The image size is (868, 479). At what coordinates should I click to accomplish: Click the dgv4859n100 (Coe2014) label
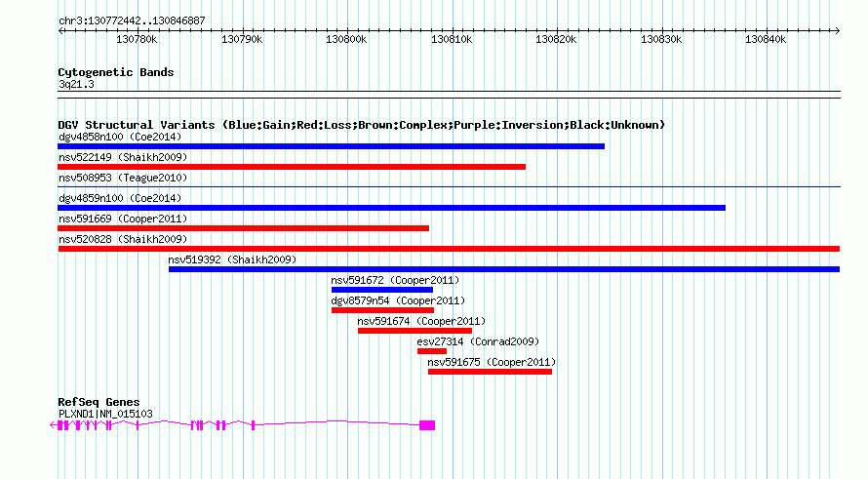pyautogui.click(x=120, y=198)
